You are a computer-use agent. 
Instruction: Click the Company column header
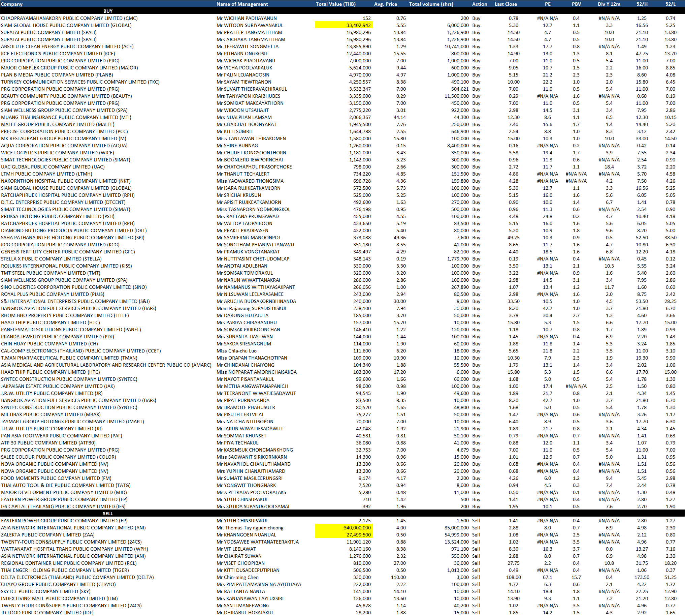(12, 4)
